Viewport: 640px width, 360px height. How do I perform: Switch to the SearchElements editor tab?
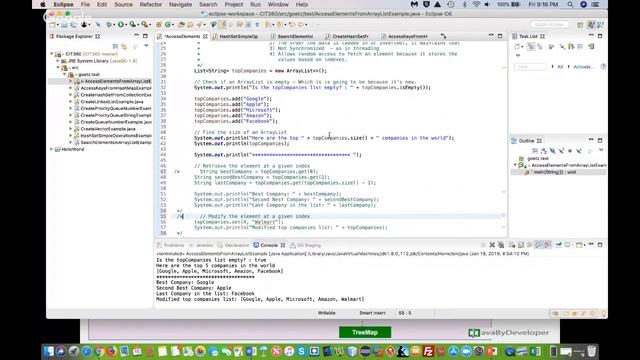(295, 36)
